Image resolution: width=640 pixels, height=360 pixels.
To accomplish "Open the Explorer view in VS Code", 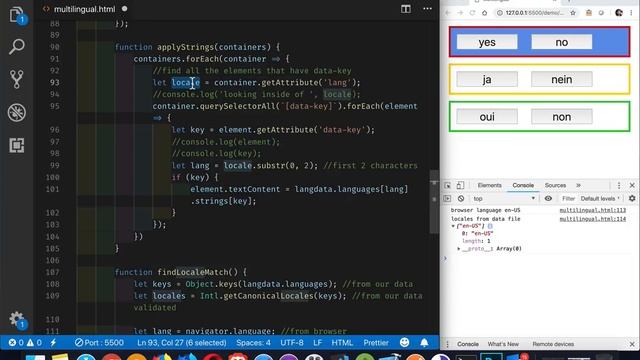I will coord(16,15).
